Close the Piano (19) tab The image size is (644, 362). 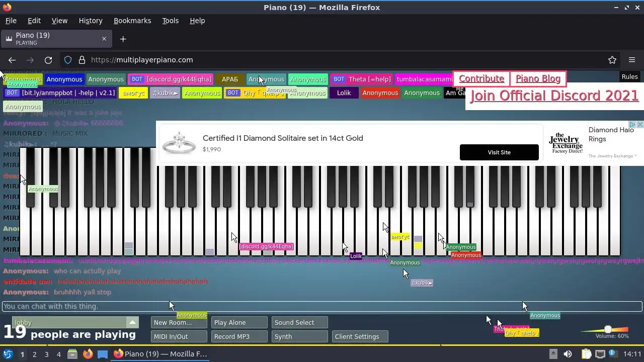point(104,39)
